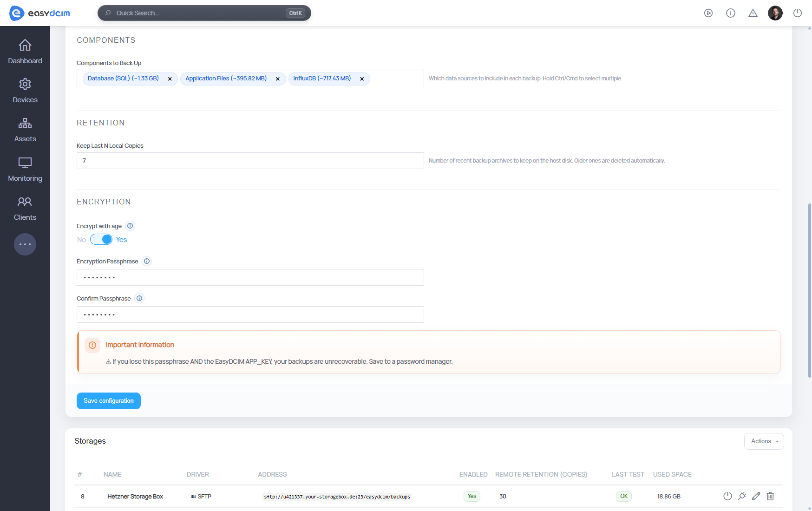Viewport: 812px width, 511px height.
Task: Edit the Hetzner Storage Box storage
Action: click(756, 496)
